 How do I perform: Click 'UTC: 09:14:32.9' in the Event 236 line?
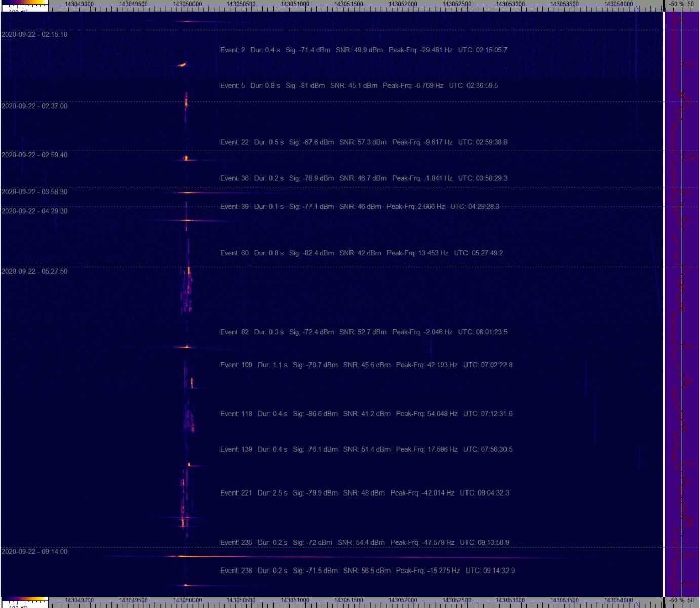coord(490,570)
